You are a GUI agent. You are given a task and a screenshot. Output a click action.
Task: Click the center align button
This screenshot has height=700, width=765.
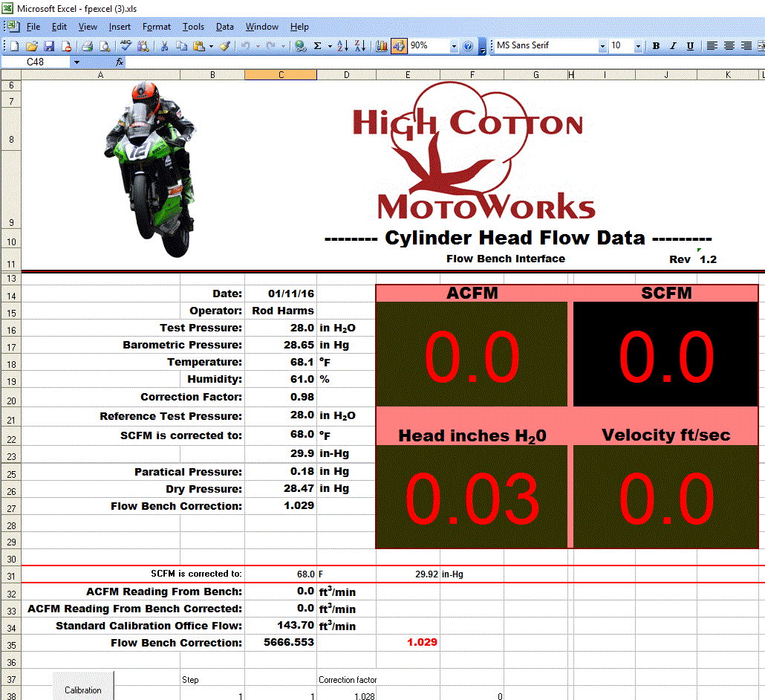point(729,46)
